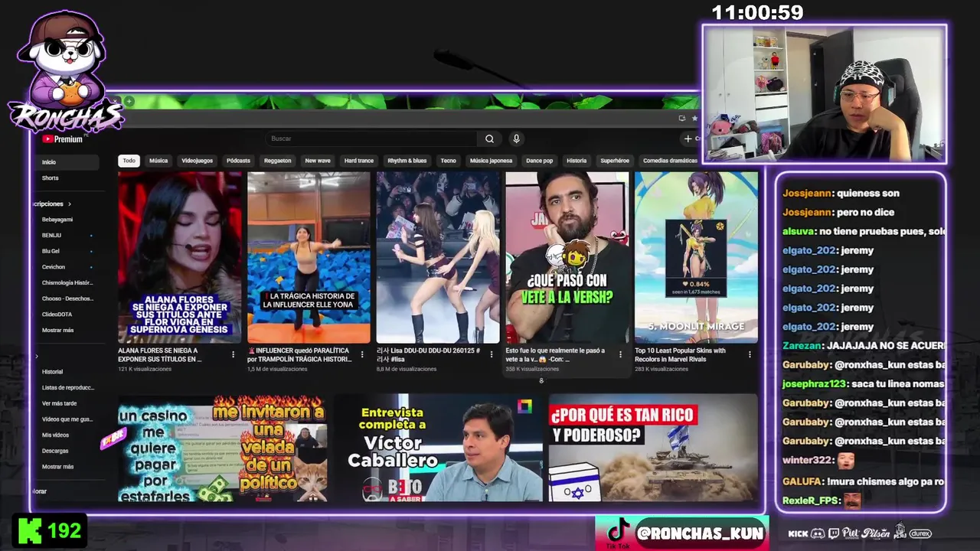Open the Lisa DDU-DU dance short thumbnail
The height and width of the screenshot is (551, 980).
pyautogui.click(x=438, y=257)
